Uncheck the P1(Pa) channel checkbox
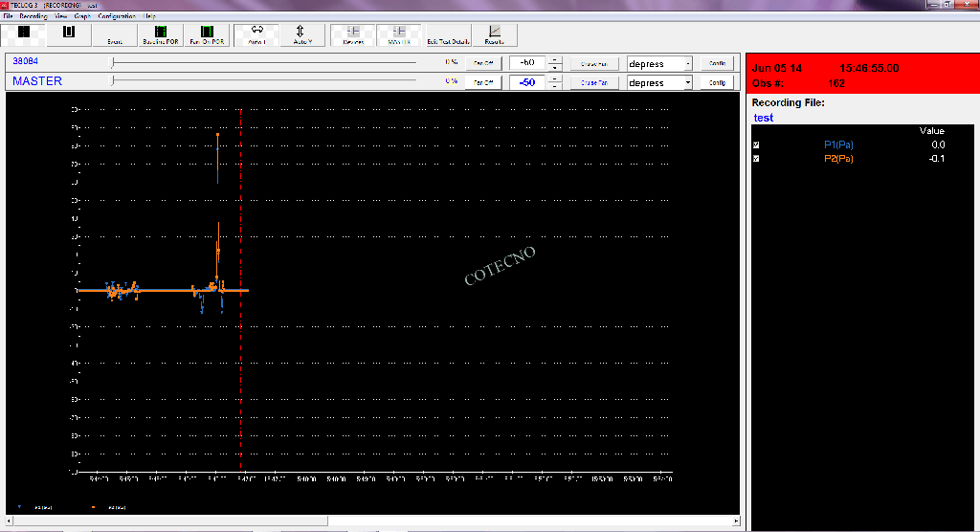980x532 pixels. [756, 144]
